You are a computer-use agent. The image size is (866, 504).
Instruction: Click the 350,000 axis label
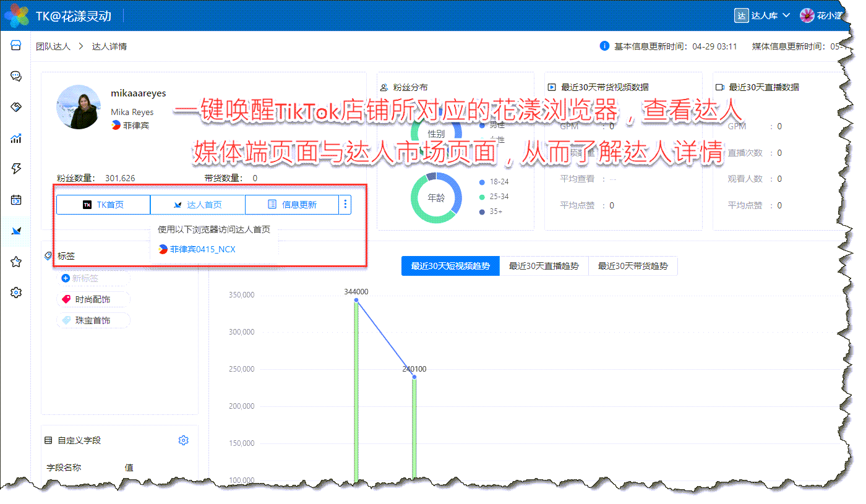(x=241, y=295)
